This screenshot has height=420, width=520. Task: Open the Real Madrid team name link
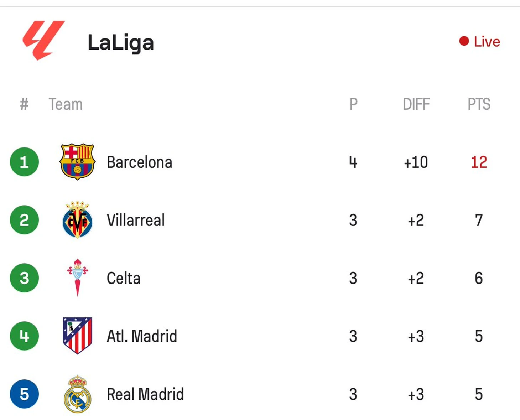(145, 394)
